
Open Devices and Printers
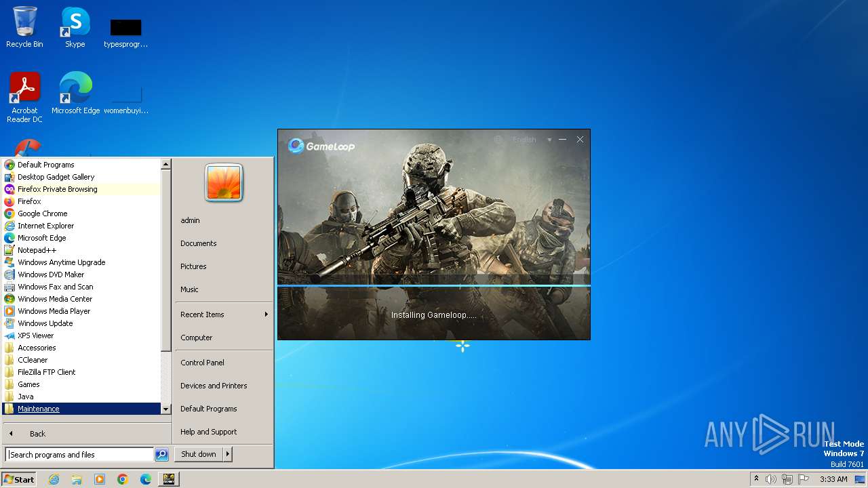click(223, 386)
